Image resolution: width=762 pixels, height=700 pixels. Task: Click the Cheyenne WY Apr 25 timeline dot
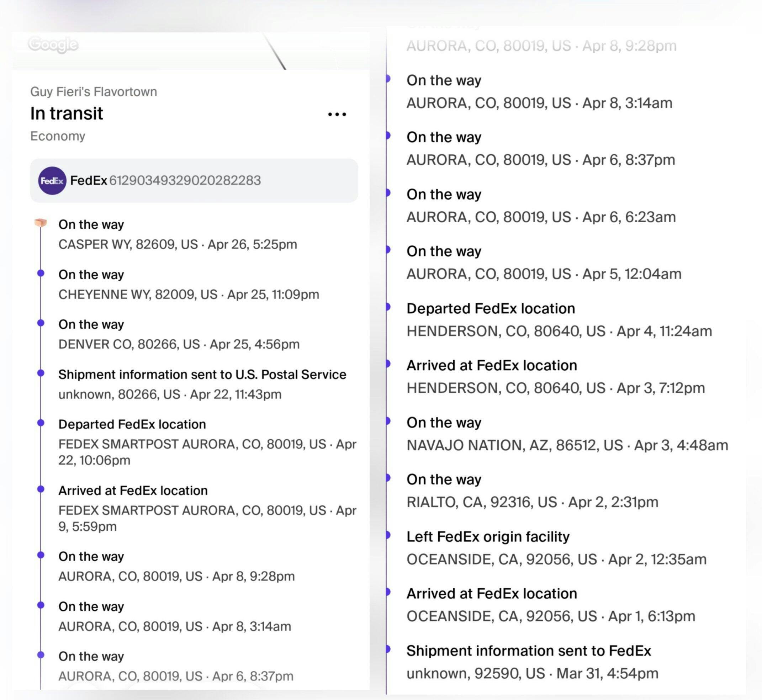(x=41, y=273)
